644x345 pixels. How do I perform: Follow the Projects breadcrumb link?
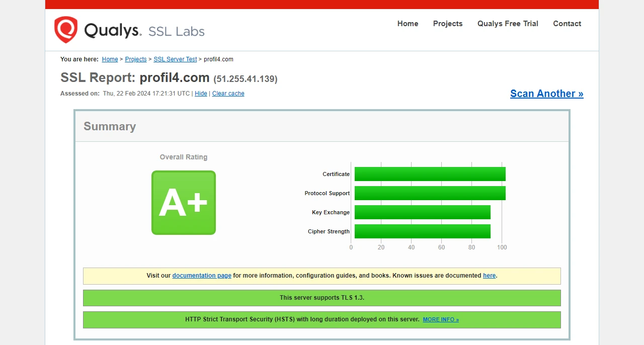136,59
